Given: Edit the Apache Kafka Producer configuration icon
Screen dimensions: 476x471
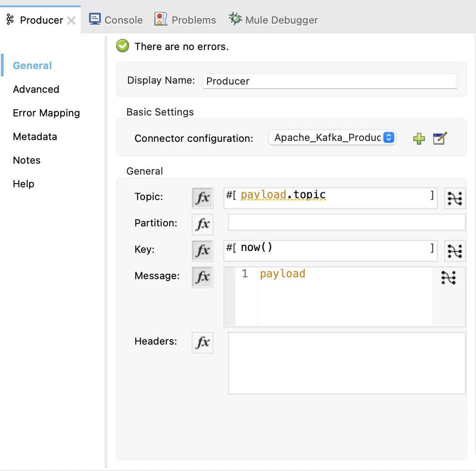Looking at the screenshot, I should click(439, 138).
